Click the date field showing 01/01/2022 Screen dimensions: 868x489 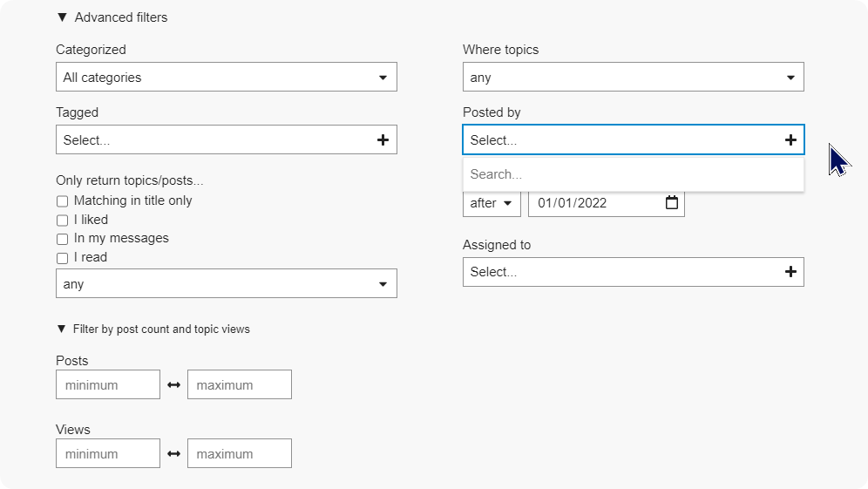[607, 203]
